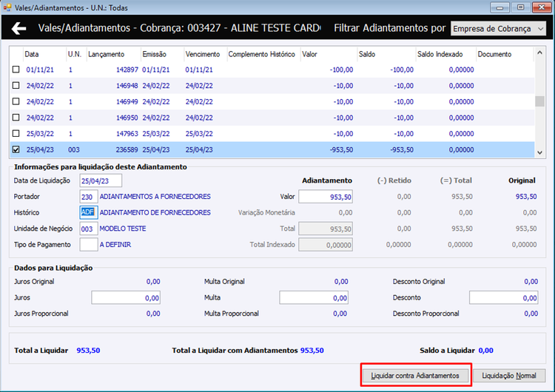555x392 pixels.
Task: Select the Histórico code field
Action: coord(88,212)
